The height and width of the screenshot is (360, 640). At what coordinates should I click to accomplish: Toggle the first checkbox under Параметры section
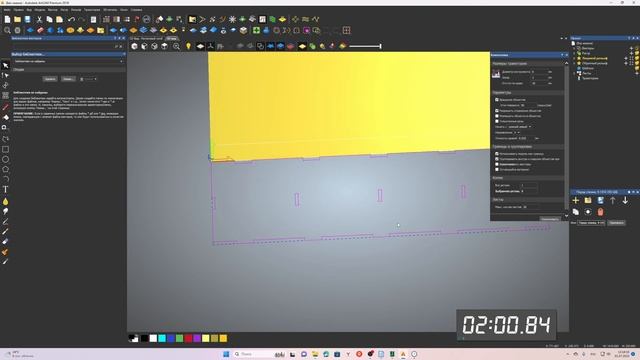(x=497, y=100)
